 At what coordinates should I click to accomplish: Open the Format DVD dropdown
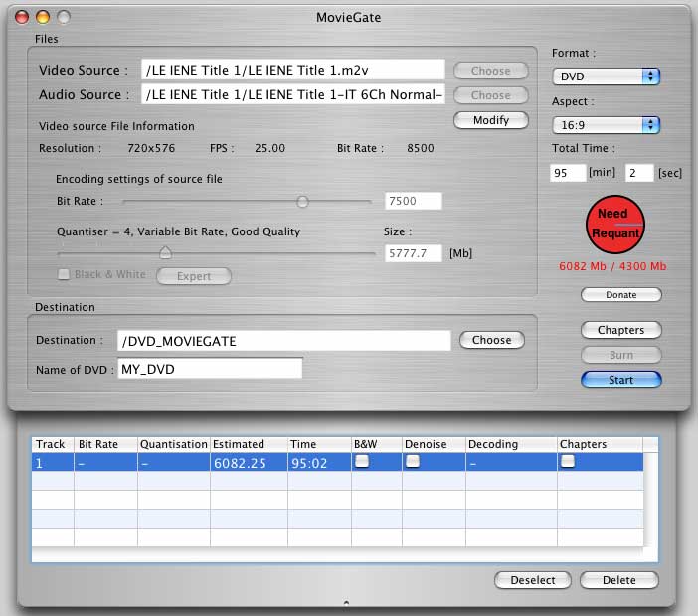(607, 76)
